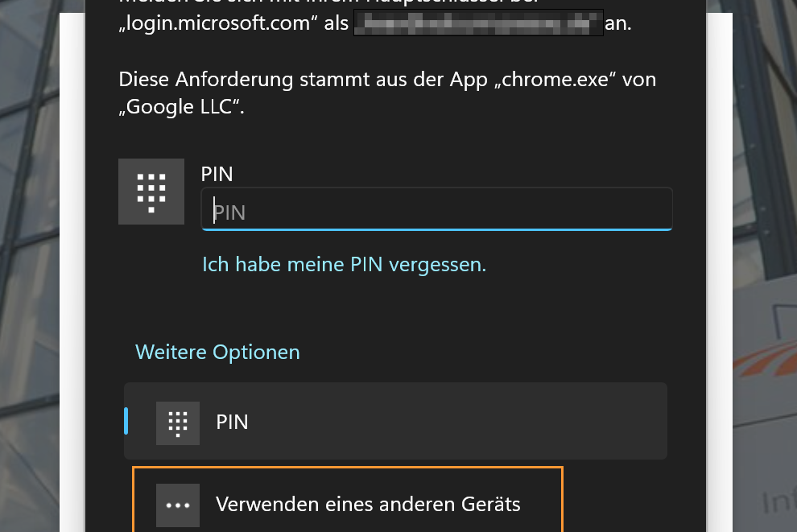
Task: Click inside the PIN input field
Action: point(436,210)
